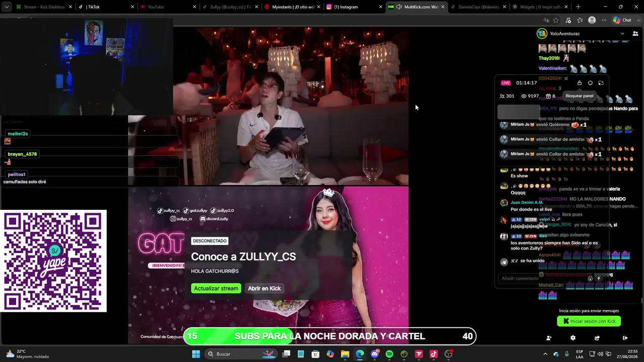Open TikTok app from the taskbar

point(434,354)
